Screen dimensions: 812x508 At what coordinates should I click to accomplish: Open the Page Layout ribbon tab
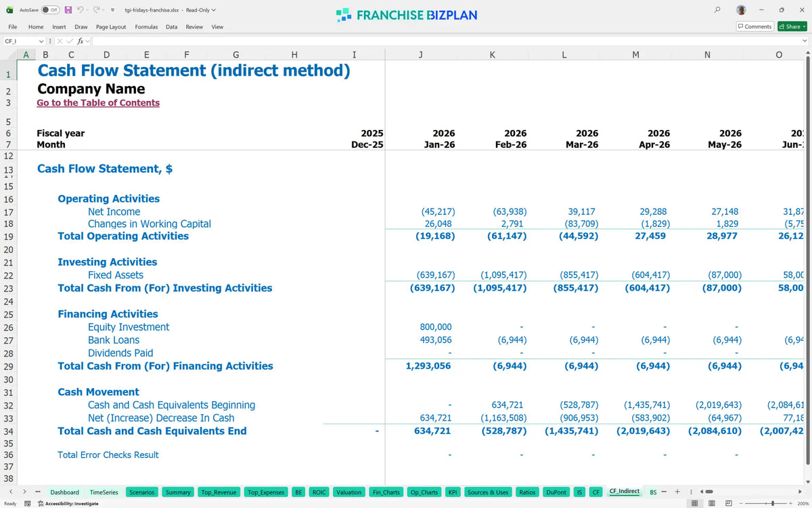click(111, 27)
